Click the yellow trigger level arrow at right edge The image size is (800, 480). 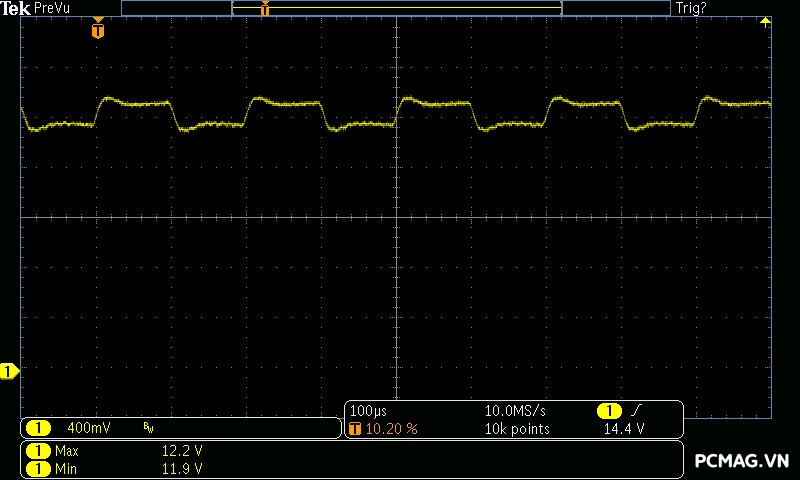click(765, 22)
